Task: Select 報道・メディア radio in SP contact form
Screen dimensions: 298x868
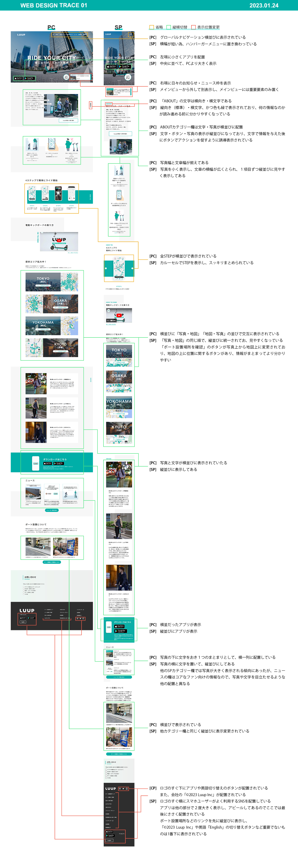Action: pyautogui.click(x=106, y=774)
